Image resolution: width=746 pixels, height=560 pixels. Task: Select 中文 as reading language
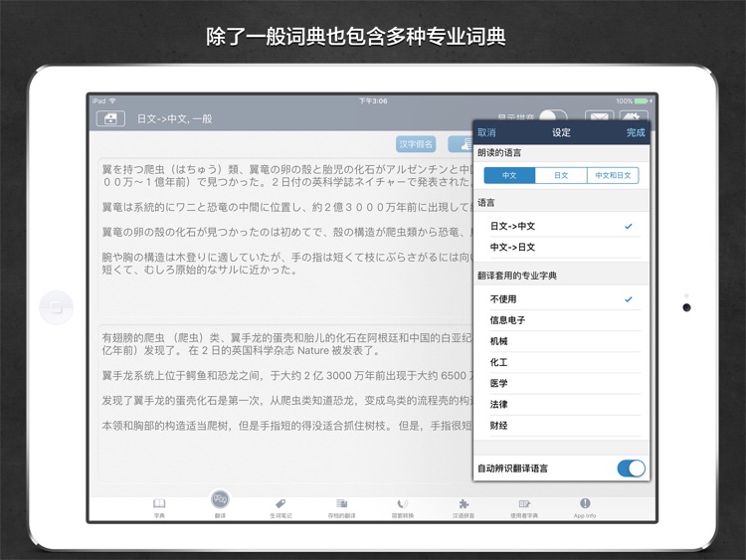coord(509,175)
